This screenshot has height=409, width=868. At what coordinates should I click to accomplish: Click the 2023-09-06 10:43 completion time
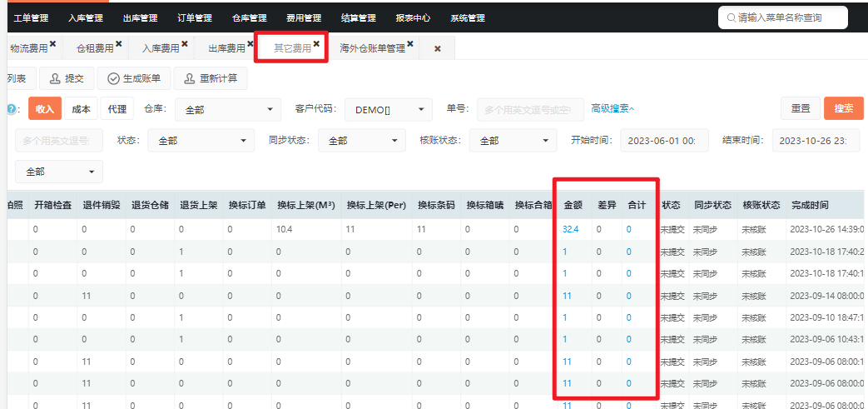(x=827, y=339)
